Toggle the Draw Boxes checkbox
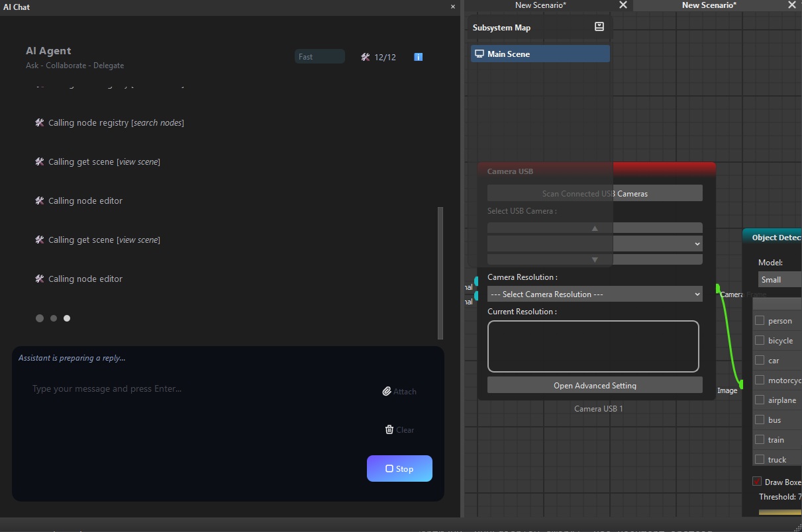The width and height of the screenshot is (802, 532). (x=756, y=482)
